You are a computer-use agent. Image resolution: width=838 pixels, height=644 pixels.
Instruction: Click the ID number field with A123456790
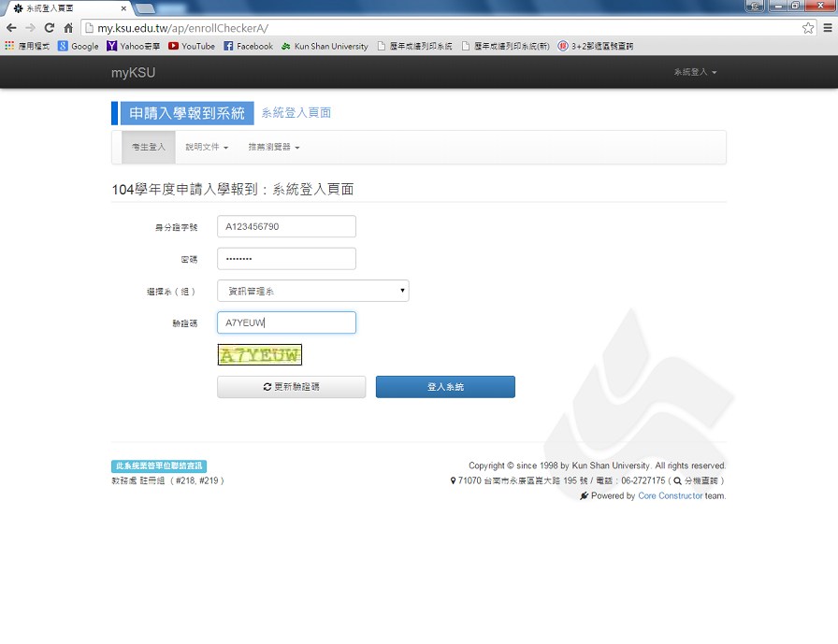[286, 226]
